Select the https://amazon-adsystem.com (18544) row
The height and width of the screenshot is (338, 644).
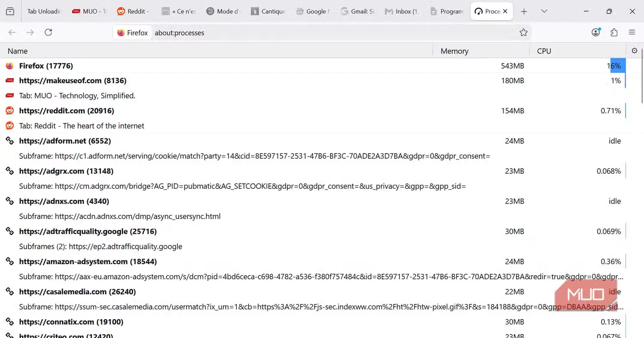click(313, 262)
